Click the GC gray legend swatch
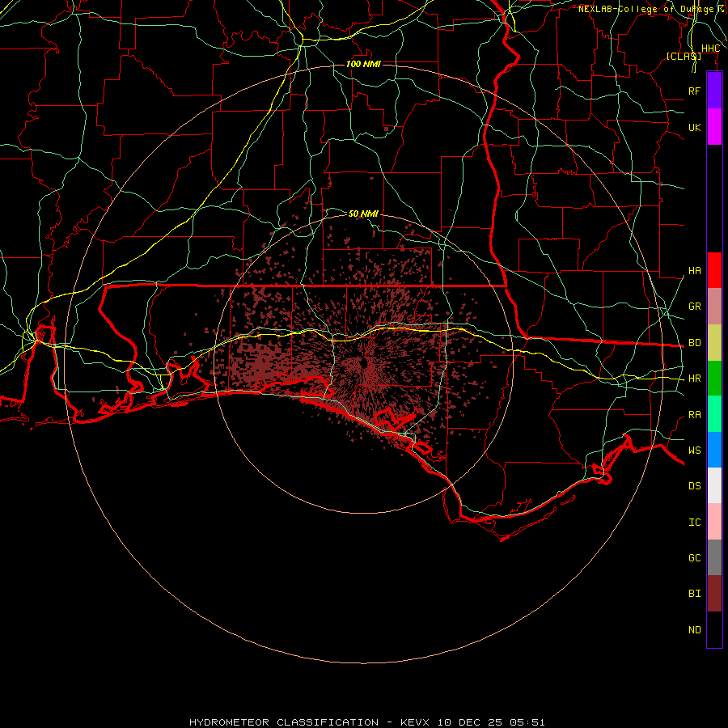This screenshot has width=728, height=728. pyautogui.click(x=714, y=557)
